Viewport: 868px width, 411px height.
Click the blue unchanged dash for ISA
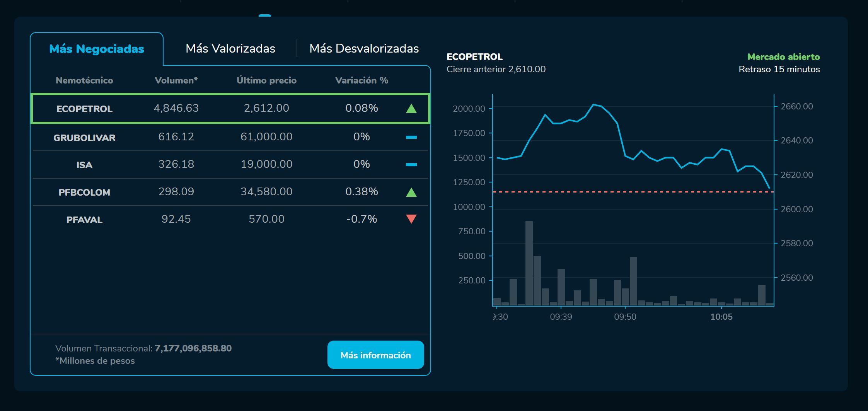tap(411, 165)
